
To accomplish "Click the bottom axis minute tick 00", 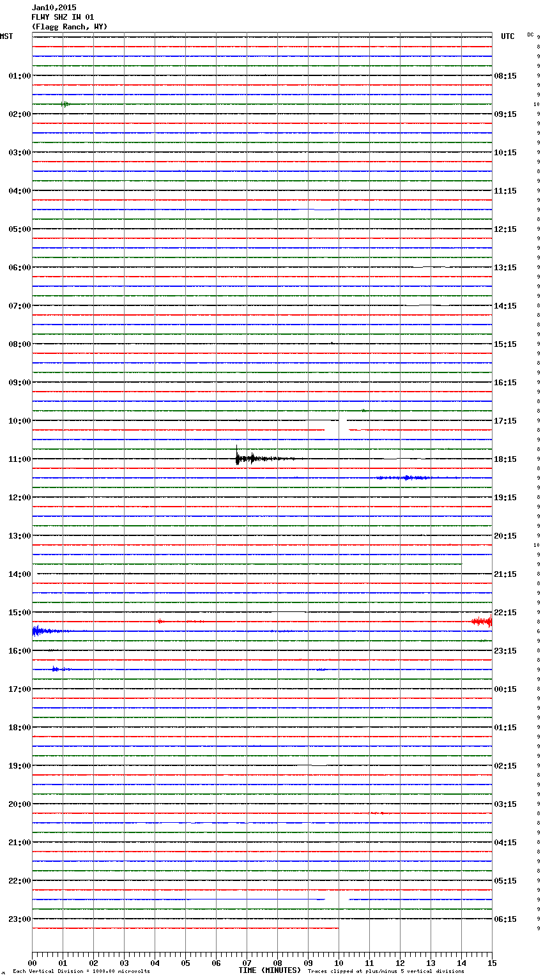I will point(32,963).
